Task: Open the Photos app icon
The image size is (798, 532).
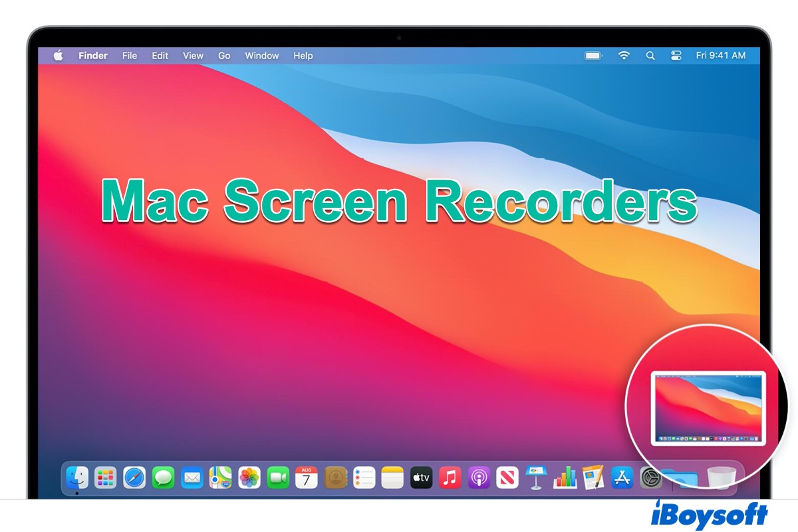Action: [x=249, y=477]
